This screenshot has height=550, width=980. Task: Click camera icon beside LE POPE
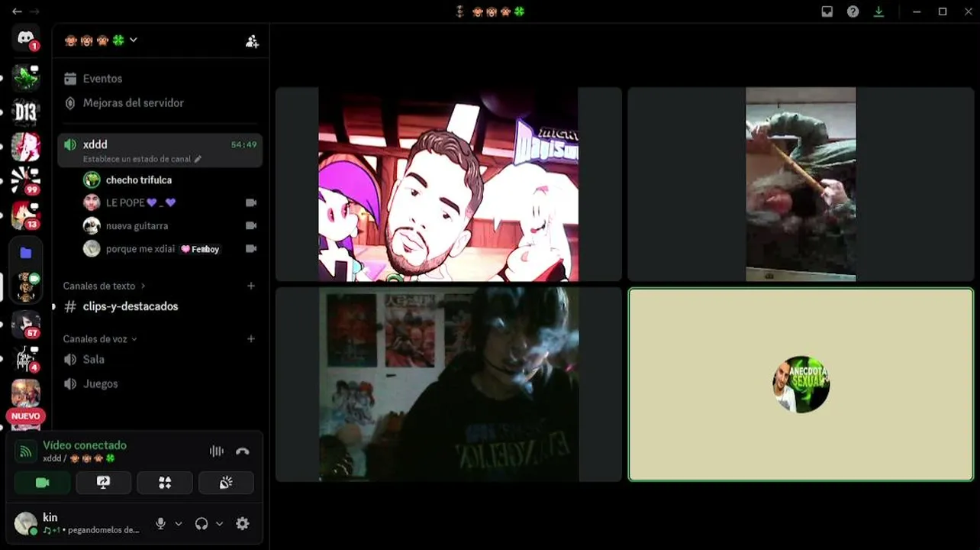pos(251,203)
